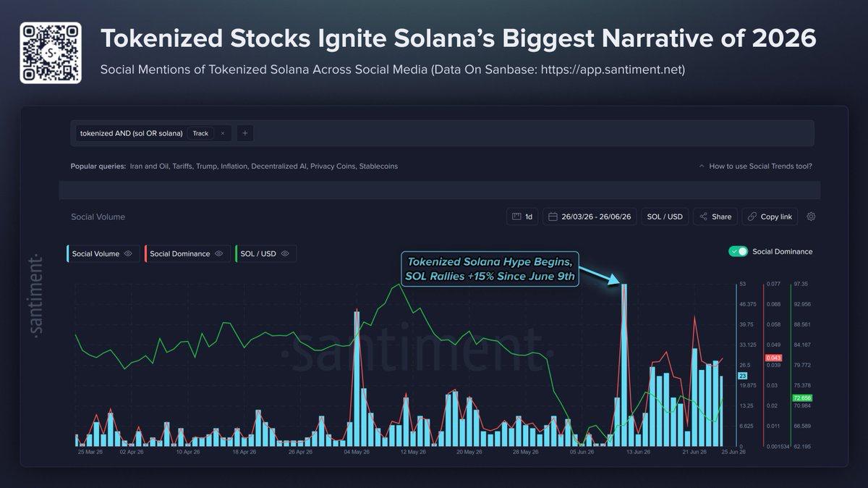Click the Track button on query

click(200, 133)
